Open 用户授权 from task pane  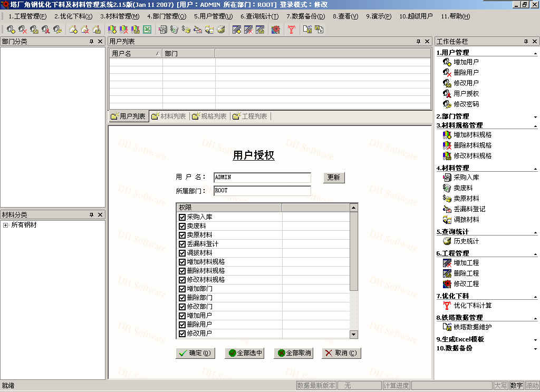coord(466,94)
